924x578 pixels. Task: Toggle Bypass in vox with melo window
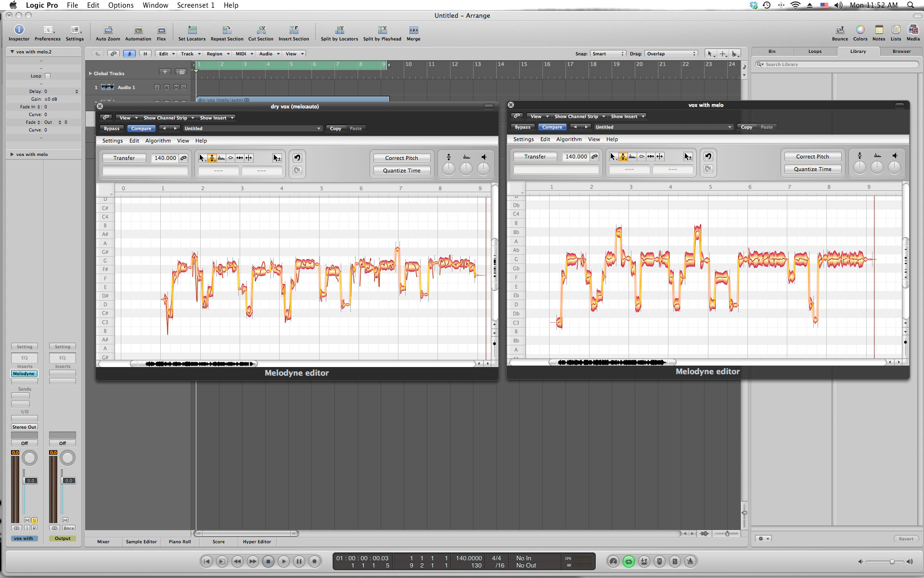[523, 127]
